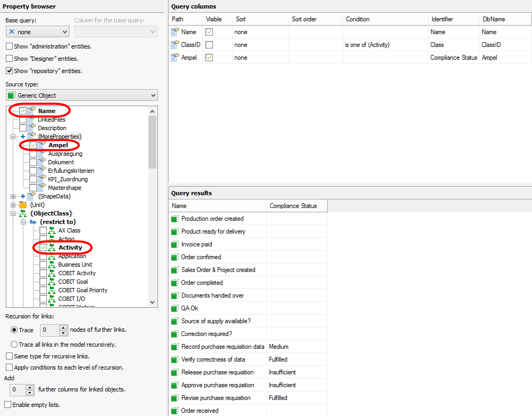
Task: Click green object icon for Revise purchase requisition
Action: pos(174,398)
